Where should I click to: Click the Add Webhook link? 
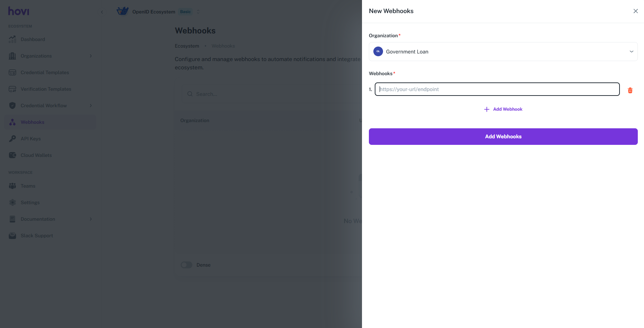(503, 109)
